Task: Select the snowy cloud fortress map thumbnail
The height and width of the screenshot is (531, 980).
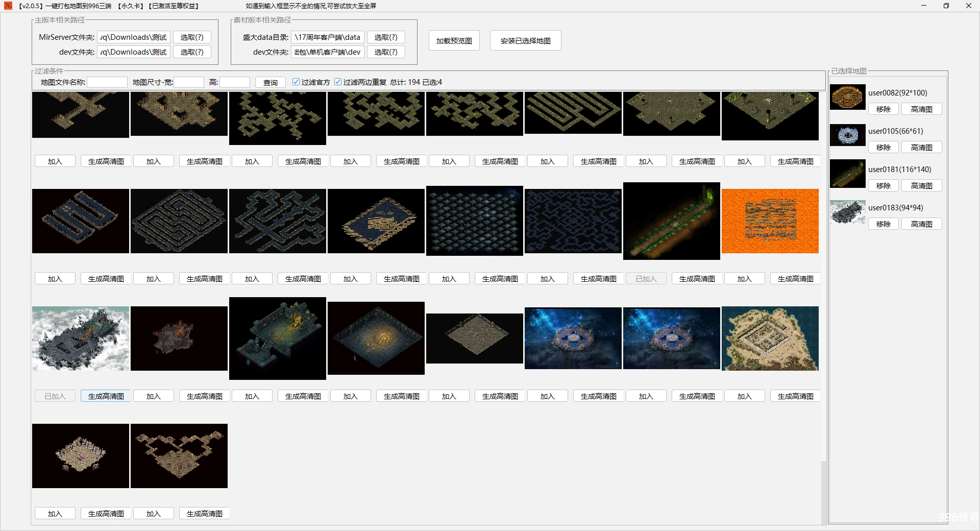Action: click(81, 339)
